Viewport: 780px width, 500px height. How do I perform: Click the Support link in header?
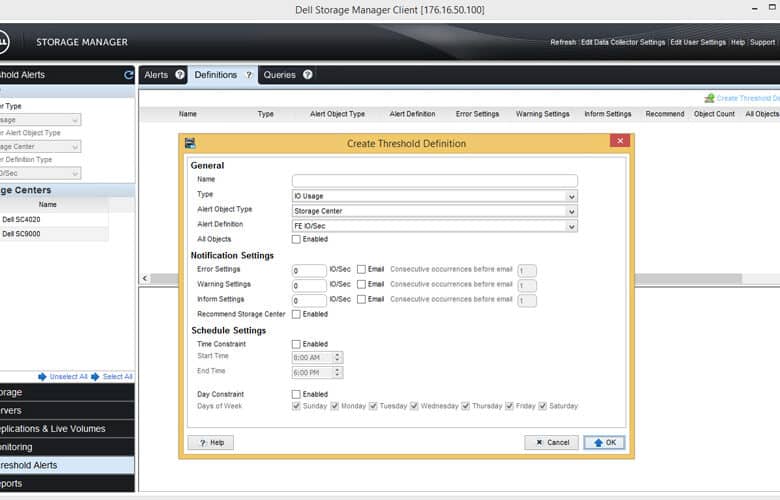click(x=763, y=42)
